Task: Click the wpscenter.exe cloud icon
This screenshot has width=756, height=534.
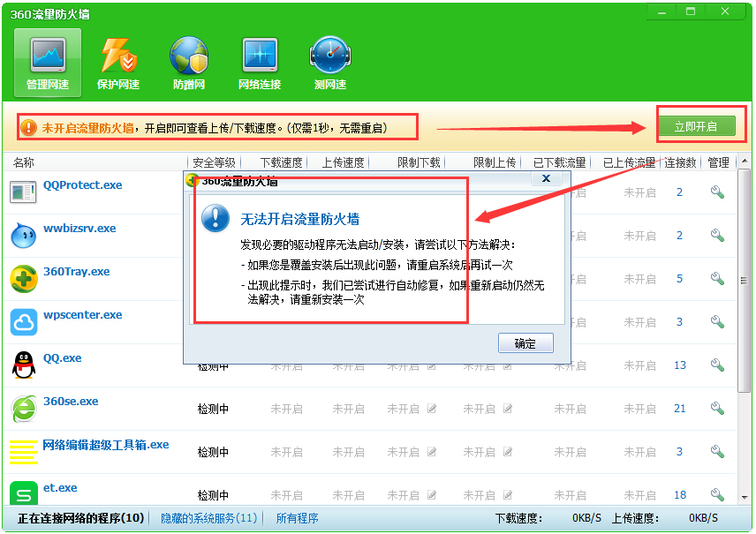Action: [24, 322]
